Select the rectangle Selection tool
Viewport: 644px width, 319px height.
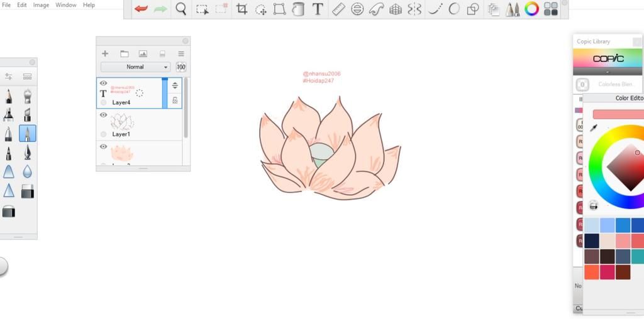(x=202, y=9)
